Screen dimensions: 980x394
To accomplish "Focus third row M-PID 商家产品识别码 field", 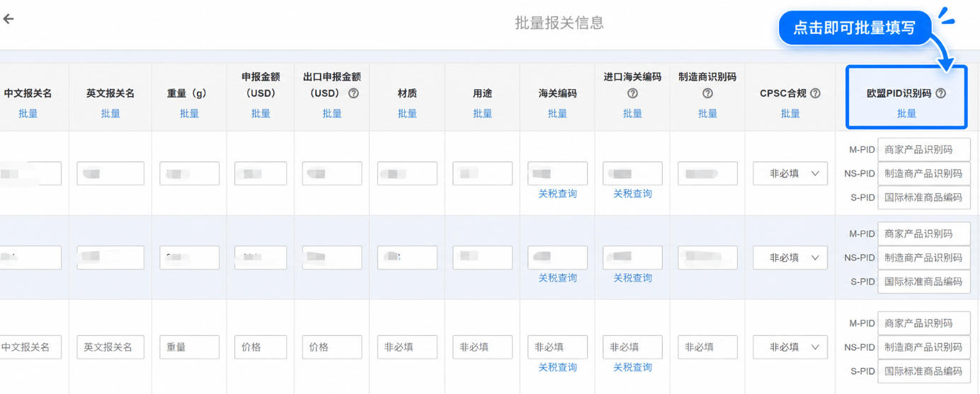I will tap(924, 323).
